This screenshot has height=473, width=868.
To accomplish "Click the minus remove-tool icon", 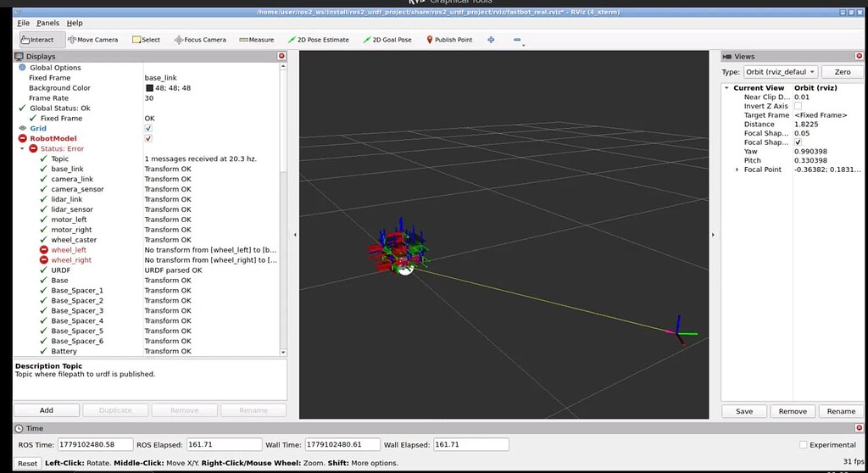I will tap(517, 40).
